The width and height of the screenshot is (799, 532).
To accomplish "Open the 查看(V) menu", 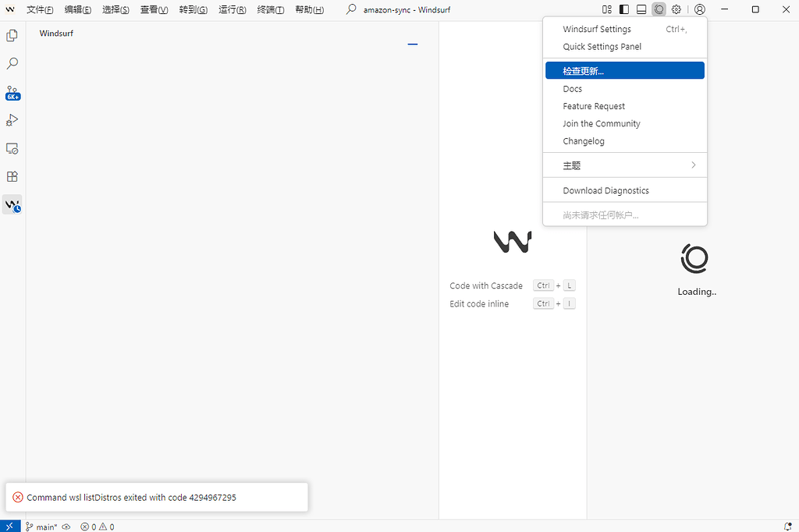I will [x=154, y=9].
